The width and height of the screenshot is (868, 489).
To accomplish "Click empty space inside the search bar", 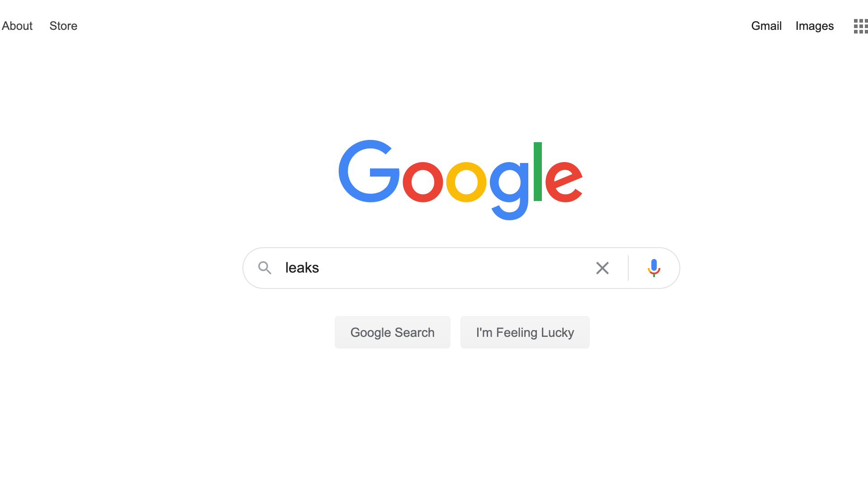I will [452, 268].
